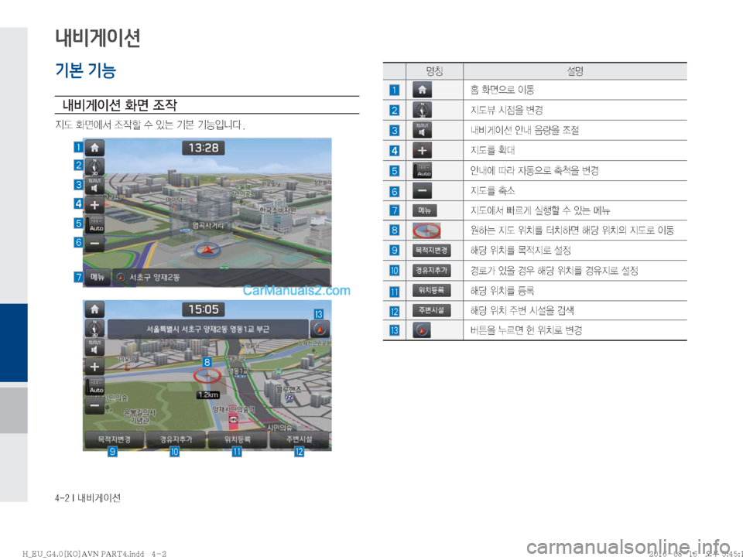Select the 서초구 양재2동 location bar
The width and height of the screenshot is (743, 560).
point(221,278)
